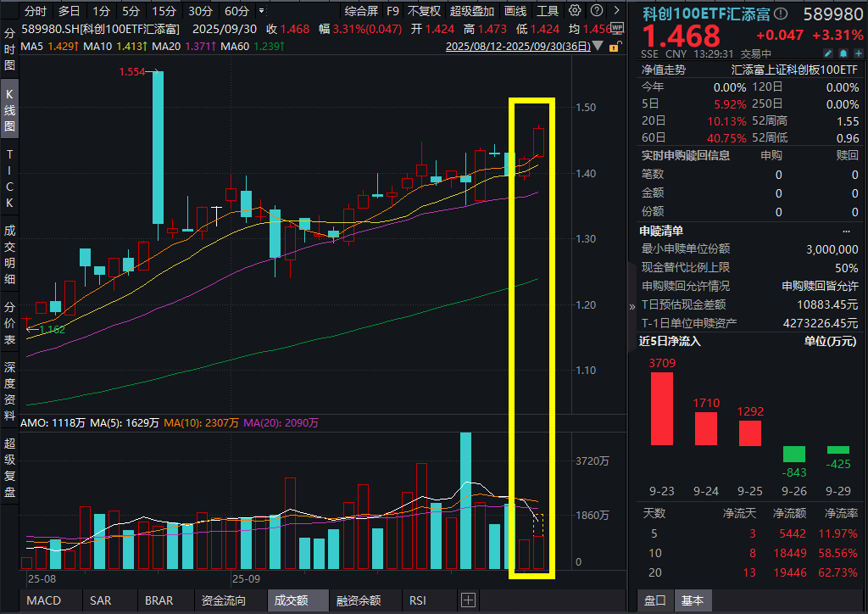Click the 20-day 净流率 value 62.73%
Screen dimensions: 868x614
tap(837, 572)
